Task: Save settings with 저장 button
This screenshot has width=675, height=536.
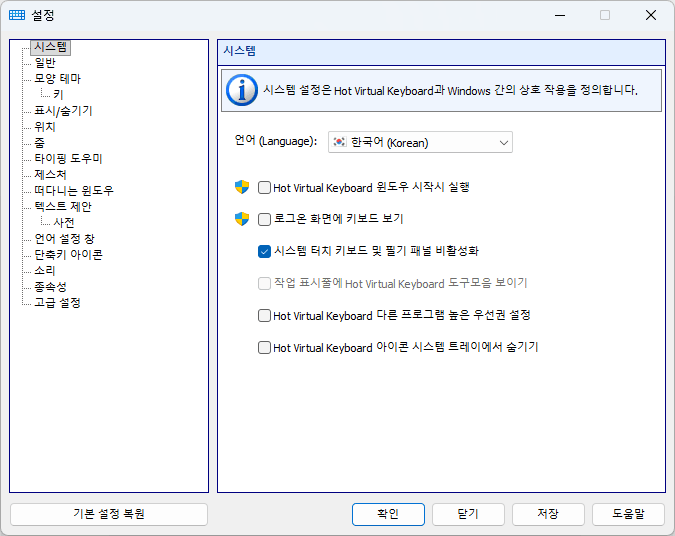Action: click(548, 514)
